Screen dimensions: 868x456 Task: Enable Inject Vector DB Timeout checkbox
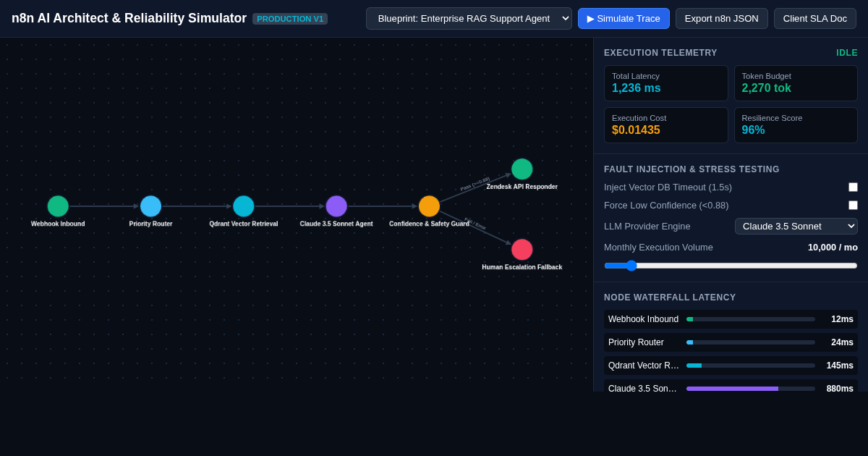tap(853, 187)
